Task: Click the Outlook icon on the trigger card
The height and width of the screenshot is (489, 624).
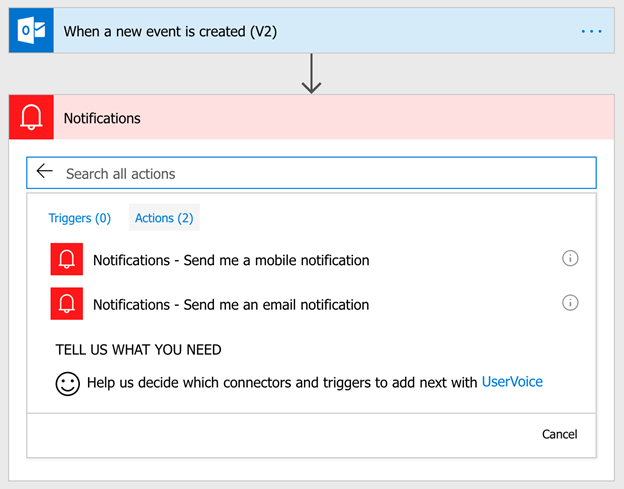Action: 31,31
